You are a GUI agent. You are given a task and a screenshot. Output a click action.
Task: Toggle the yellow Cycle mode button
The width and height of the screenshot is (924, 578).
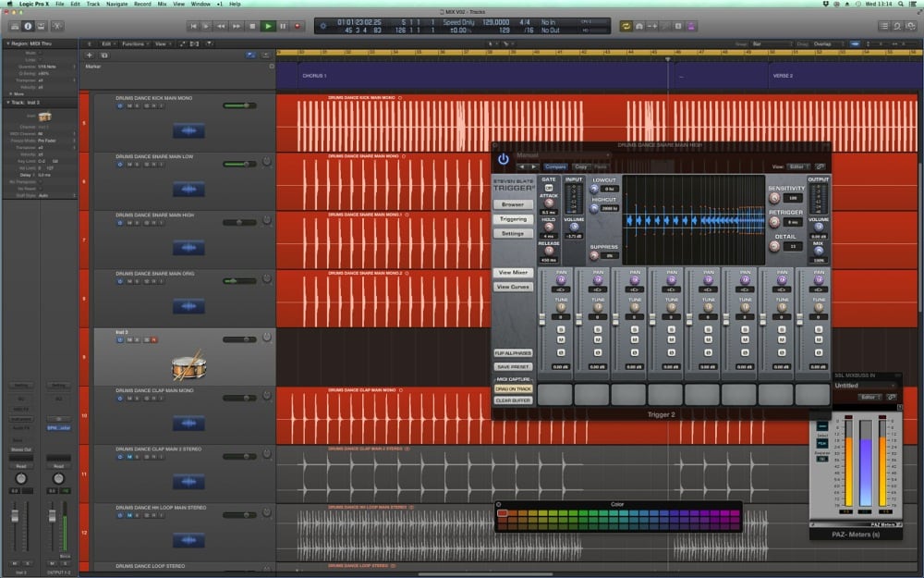tap(626, 26)
